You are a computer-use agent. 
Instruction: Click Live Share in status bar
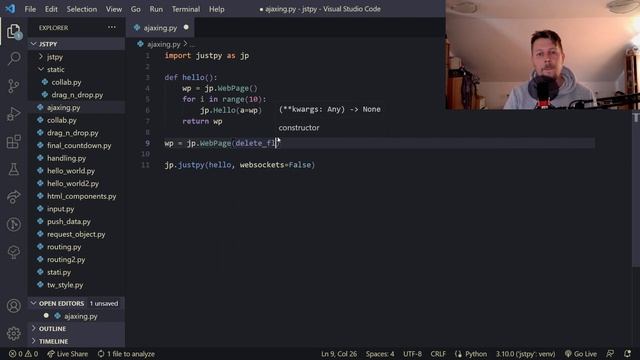pos(67,354)
